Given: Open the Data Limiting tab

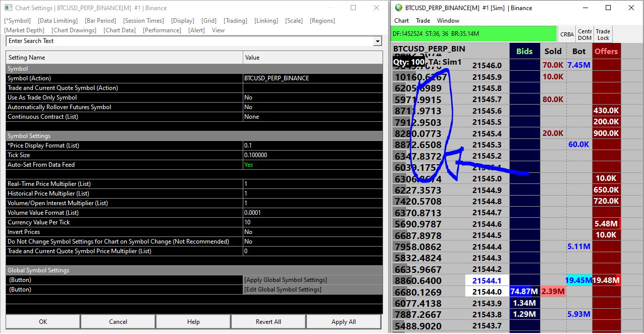Looking at the screenshot, I should click(x=58, y=21).
